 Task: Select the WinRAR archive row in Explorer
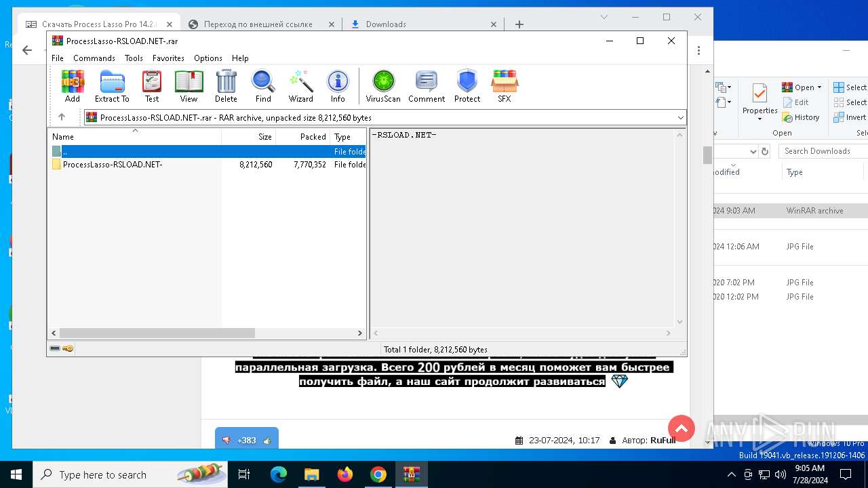791,211
